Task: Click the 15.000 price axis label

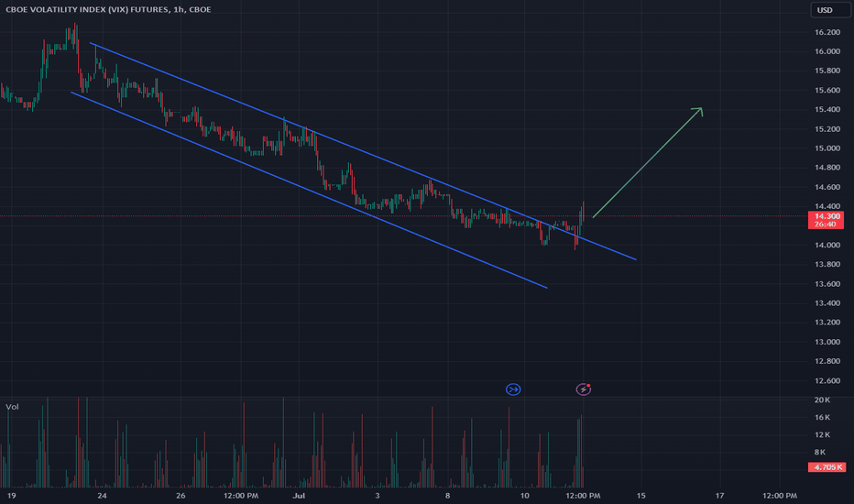Action: pyautogui.click(x=827, y=148)
